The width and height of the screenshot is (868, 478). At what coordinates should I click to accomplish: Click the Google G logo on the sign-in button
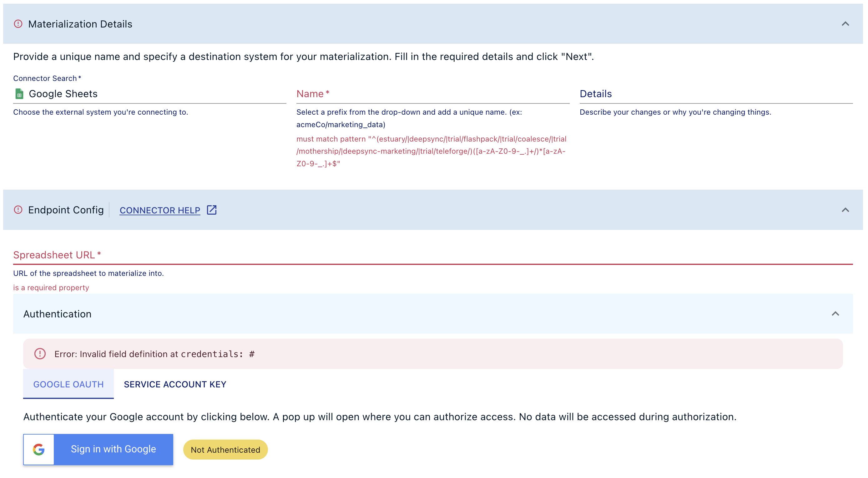(38, 449)
